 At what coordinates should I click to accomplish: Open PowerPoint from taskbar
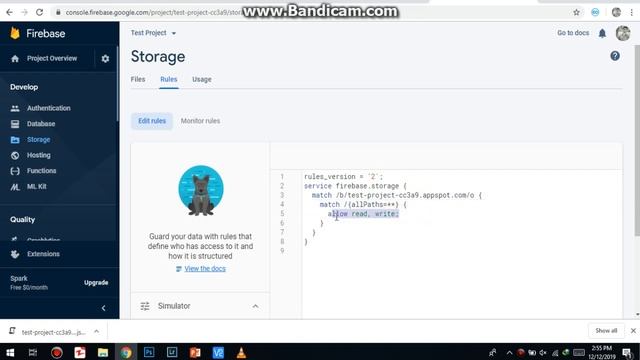coord(195,352)
